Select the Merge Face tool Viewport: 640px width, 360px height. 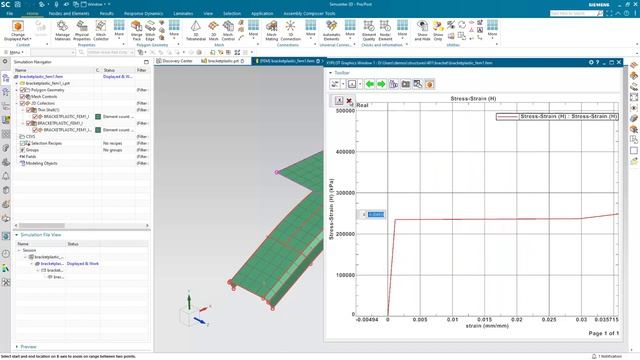[x=136, y=31]
